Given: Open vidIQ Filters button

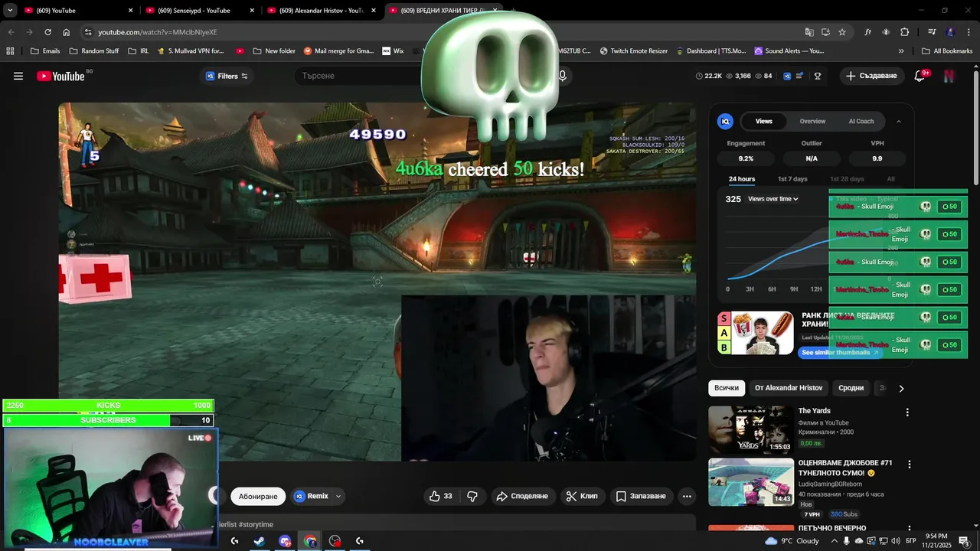Looking at the screenshot, I should [x=227, y=76].
